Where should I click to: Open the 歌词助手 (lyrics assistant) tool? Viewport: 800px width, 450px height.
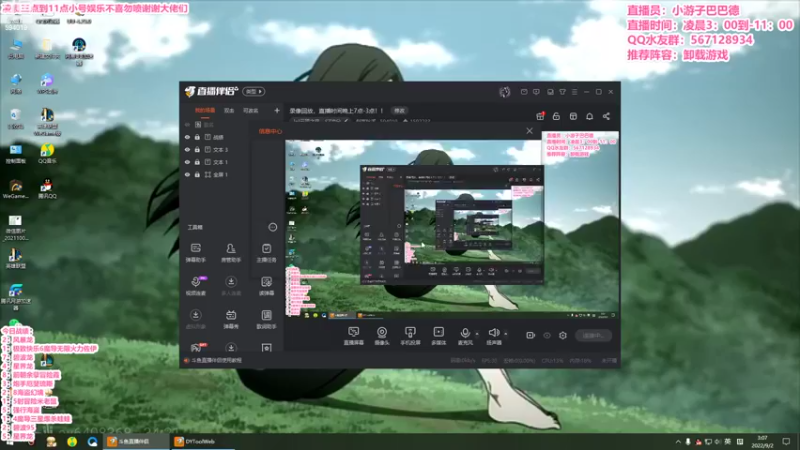pyautogui.click(x=266, y=319)
